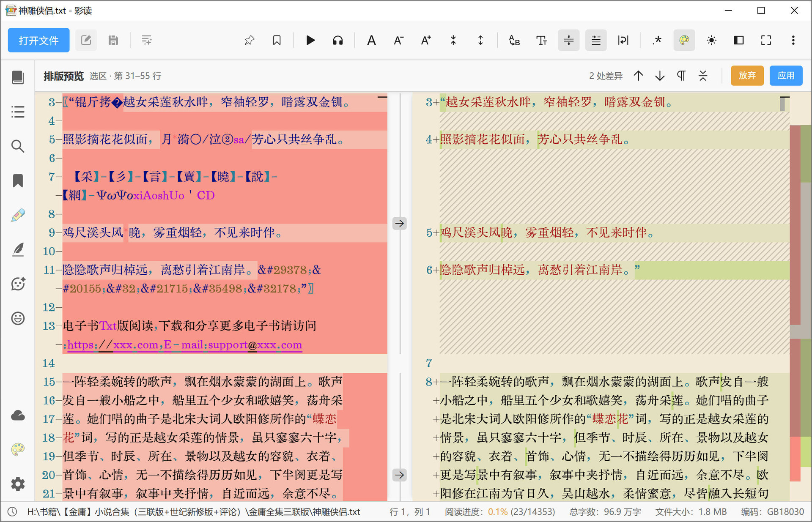Toggle the paragraph merge lines icon
This screenshot has height=522, width=812.
(x=569, y=41)
